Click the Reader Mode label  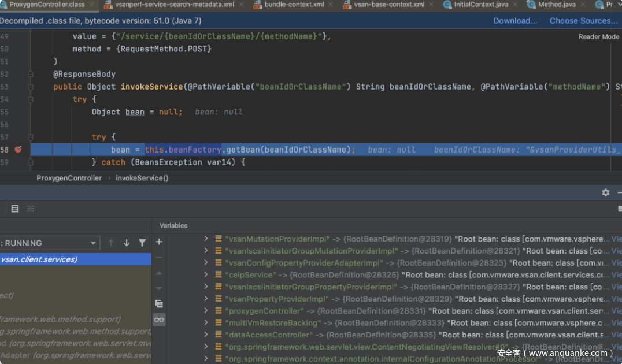click(598, 37)
